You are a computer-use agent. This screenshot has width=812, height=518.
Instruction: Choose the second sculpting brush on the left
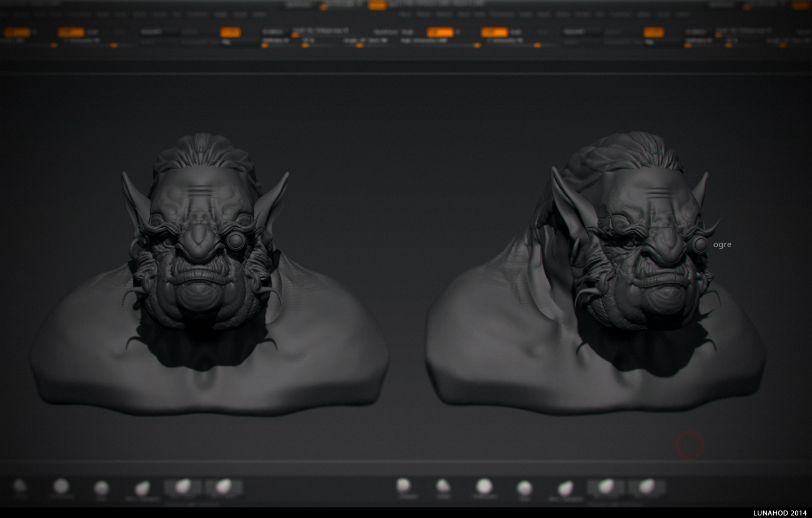click(61, 486)
